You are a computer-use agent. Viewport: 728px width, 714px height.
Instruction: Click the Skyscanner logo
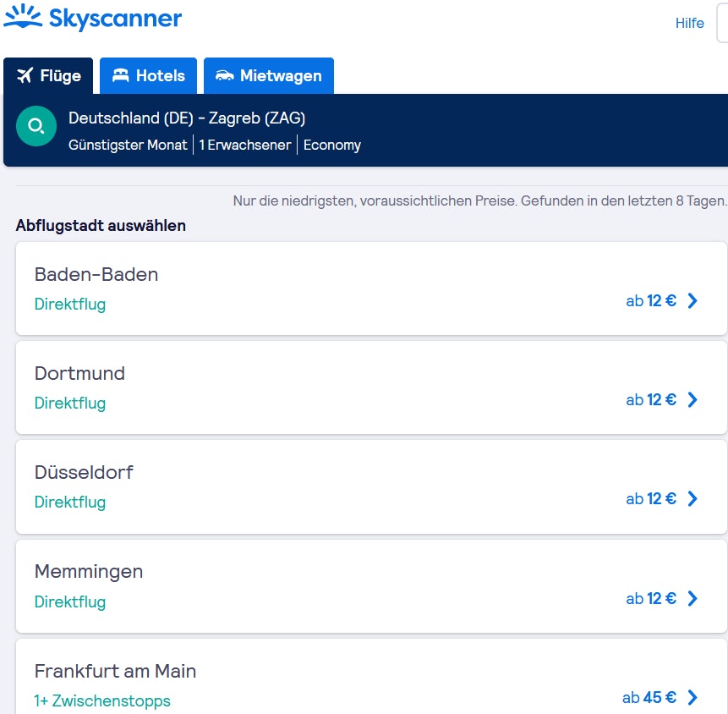[x=93, y=18]
